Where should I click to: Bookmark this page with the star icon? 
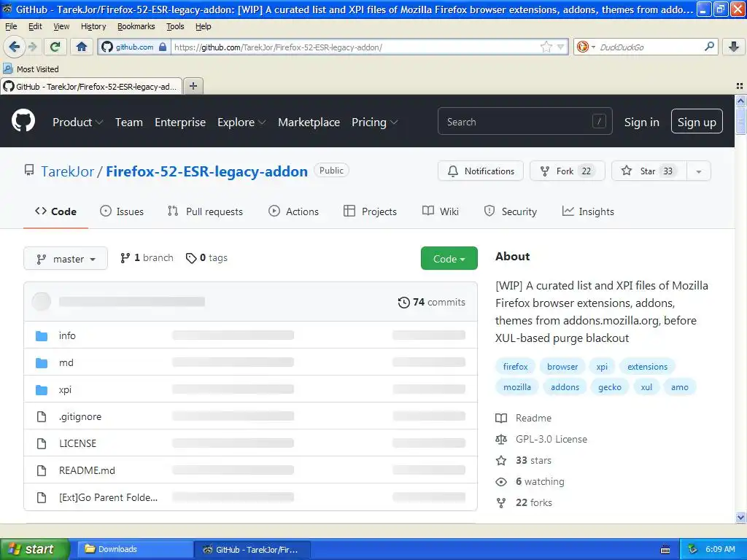coord(546,47)
